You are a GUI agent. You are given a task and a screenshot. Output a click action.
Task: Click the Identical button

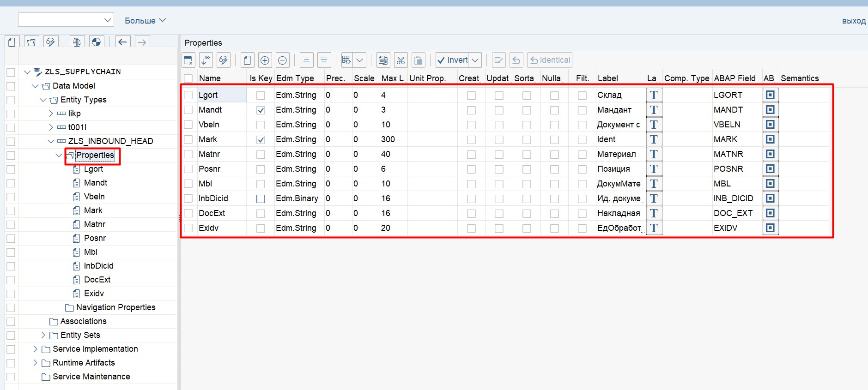pos(550,60)
